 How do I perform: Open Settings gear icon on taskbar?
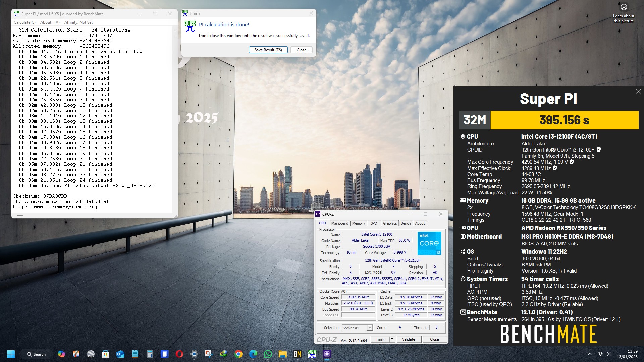pyautogui.click(x=194, y=354)
